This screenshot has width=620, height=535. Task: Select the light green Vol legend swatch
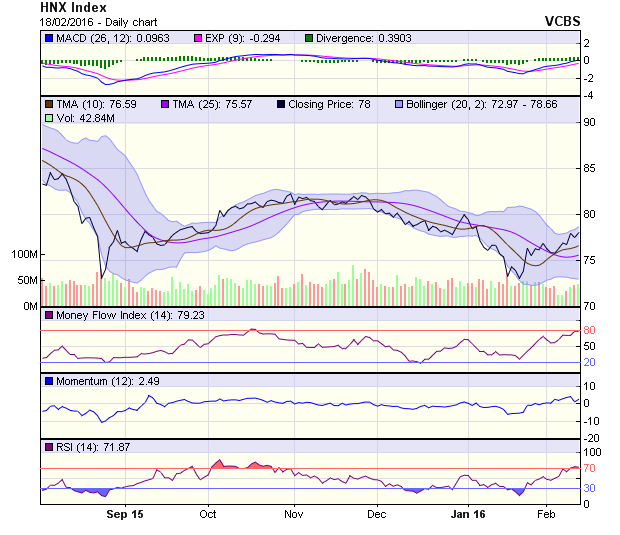click(49, 118)
